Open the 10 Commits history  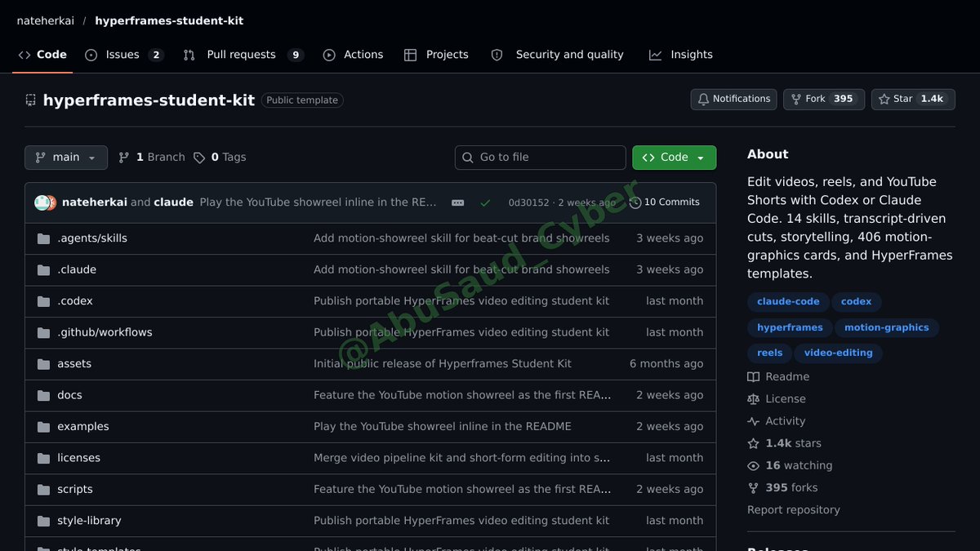(x=664, y=202)
